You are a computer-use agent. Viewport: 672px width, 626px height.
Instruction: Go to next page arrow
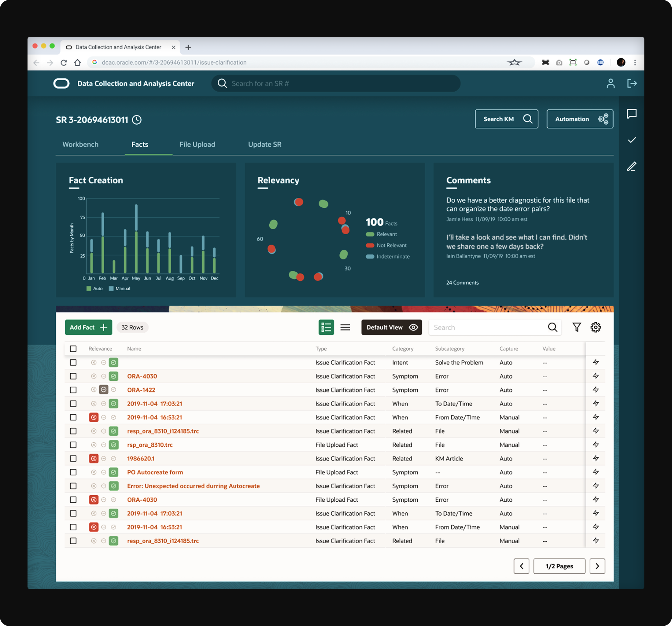597,566
